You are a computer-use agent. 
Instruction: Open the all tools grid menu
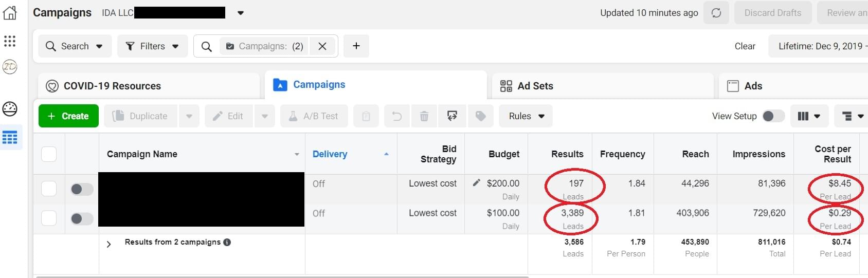coord(10,41)
